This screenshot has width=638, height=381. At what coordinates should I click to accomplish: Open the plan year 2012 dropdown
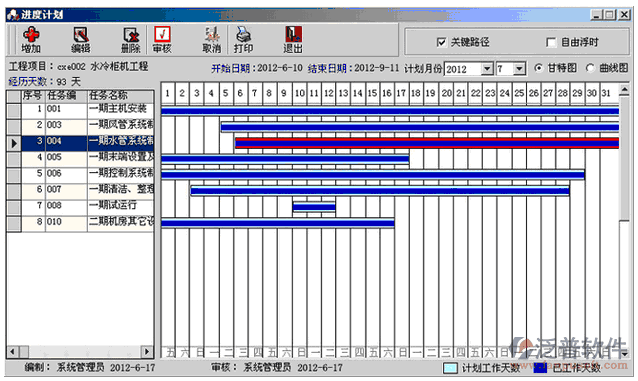[x=487, y=69]
